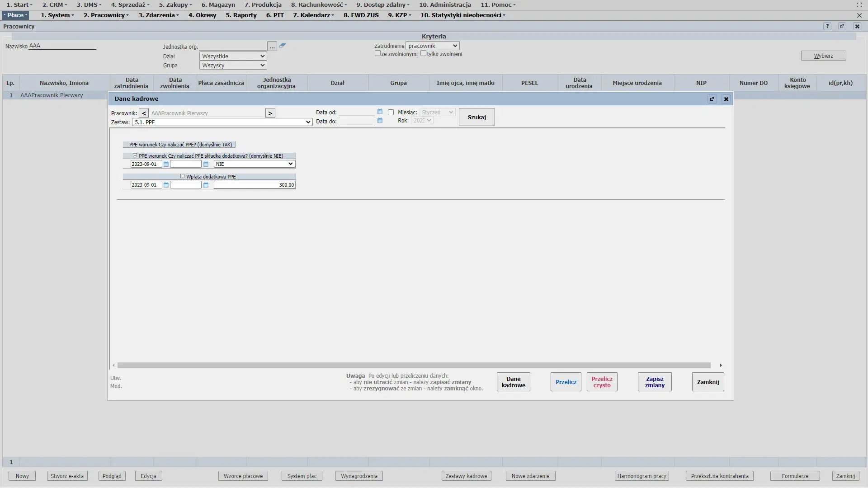Image resolution: width=868 pixels, height=488 pixels.
Task: Open the Kalendarz submenu
Action: tap(313, 15)
